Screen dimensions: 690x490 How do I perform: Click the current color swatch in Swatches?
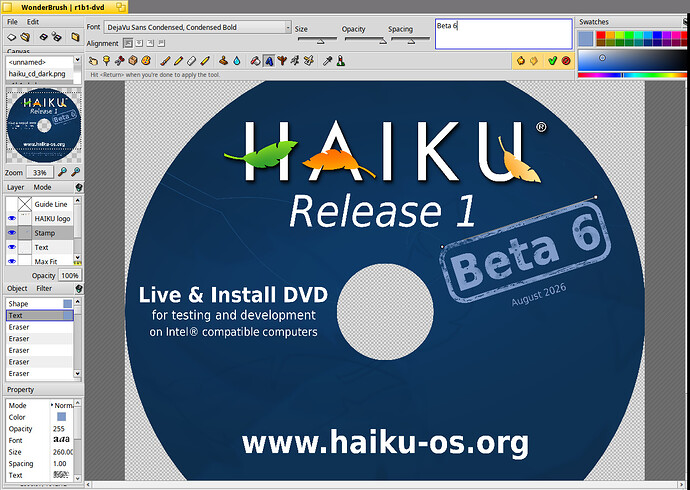586,39
